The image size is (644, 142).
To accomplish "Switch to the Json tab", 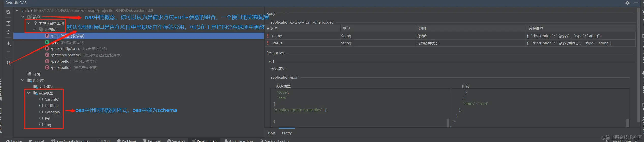I will [271, 133].
